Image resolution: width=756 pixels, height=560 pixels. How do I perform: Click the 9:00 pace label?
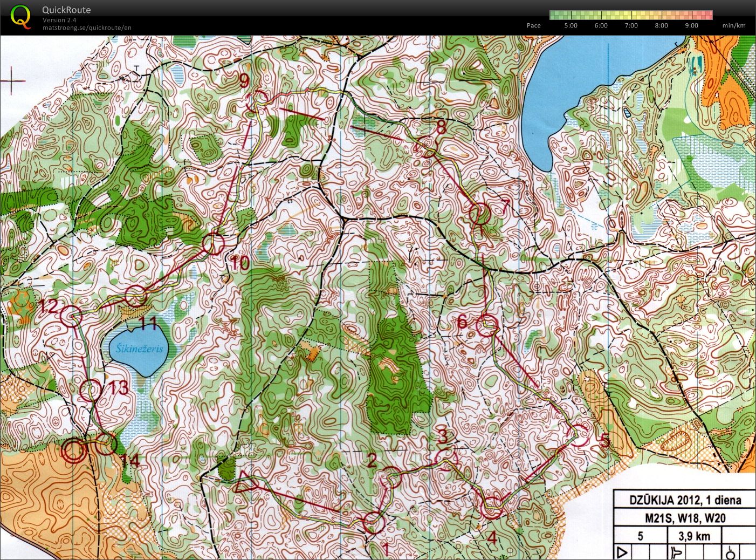click(691, 25)
